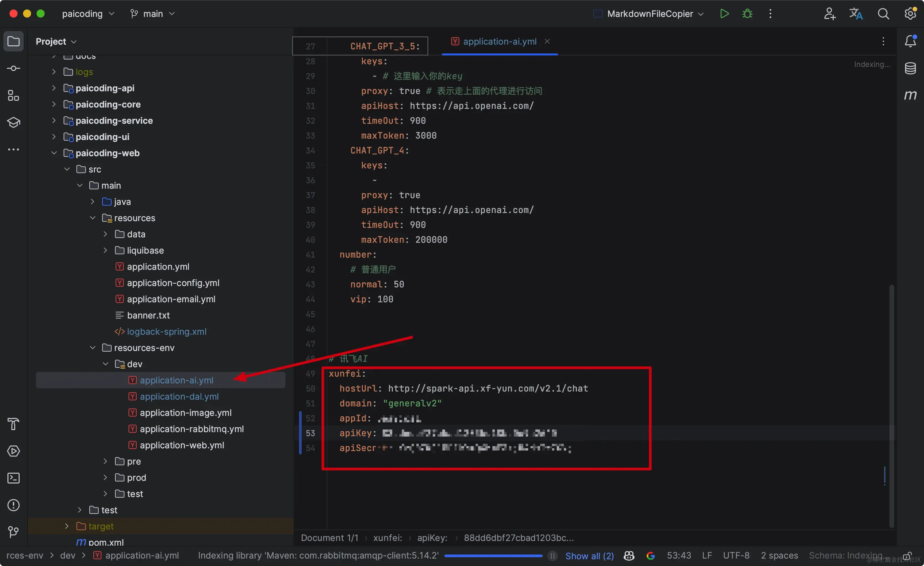Viewport: 924px width, 566px height.
Task: Pause the background indexing progress
Action: [552, 556]
